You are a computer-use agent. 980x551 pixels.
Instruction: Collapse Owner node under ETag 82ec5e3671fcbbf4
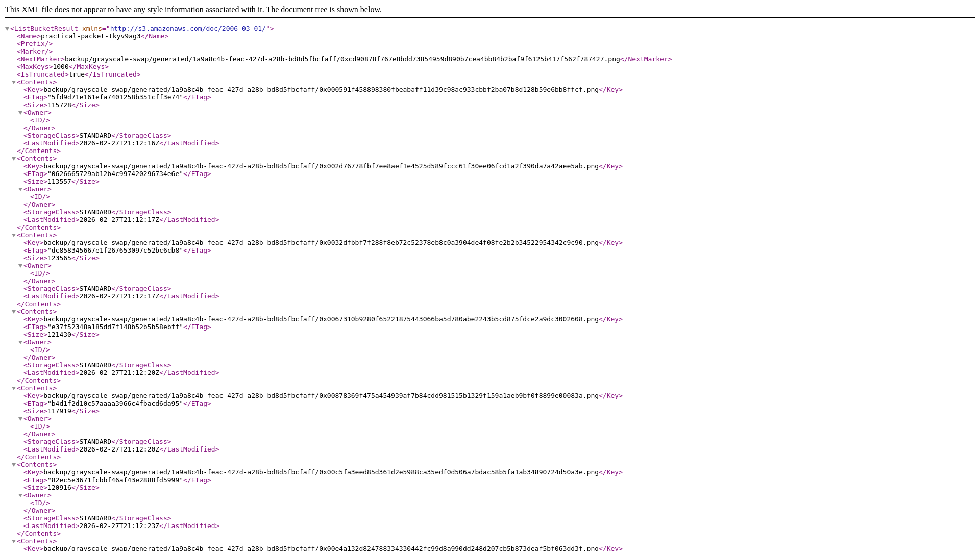[x=20, y=495]
